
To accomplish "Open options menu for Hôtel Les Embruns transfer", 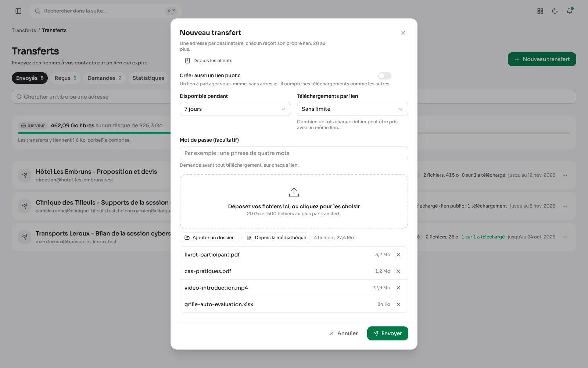I will coord(565,175).
